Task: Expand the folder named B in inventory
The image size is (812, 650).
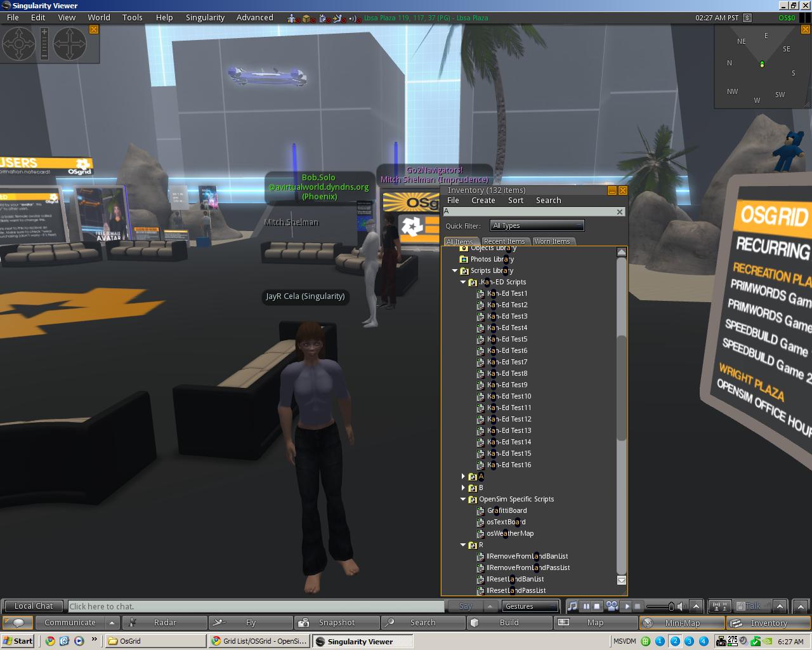Action: coord(462,487)
